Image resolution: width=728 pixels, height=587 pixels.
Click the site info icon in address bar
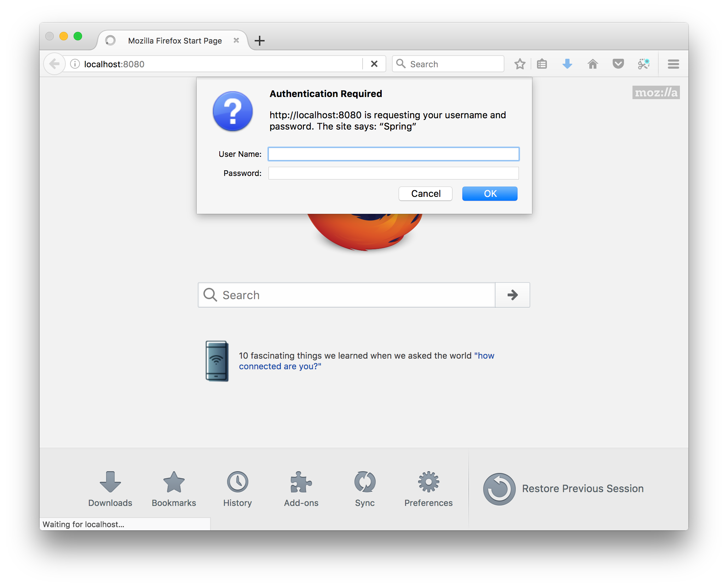75,64
